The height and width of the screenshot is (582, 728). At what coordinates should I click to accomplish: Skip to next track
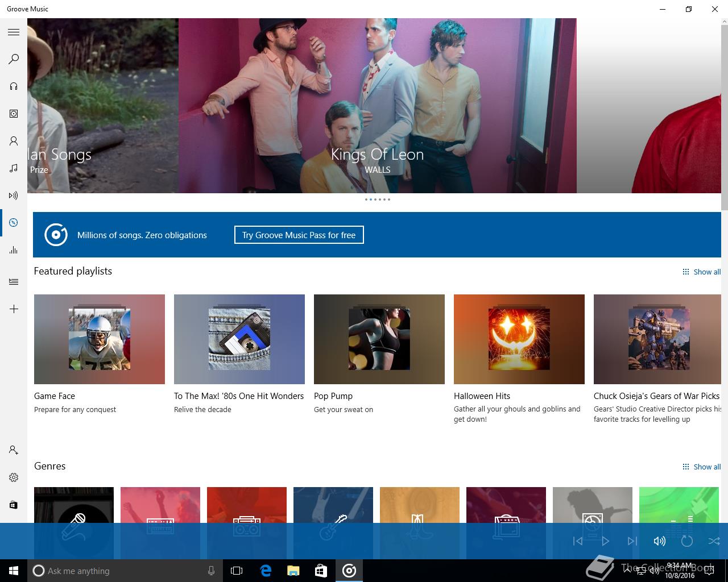(x=632, y=541)
